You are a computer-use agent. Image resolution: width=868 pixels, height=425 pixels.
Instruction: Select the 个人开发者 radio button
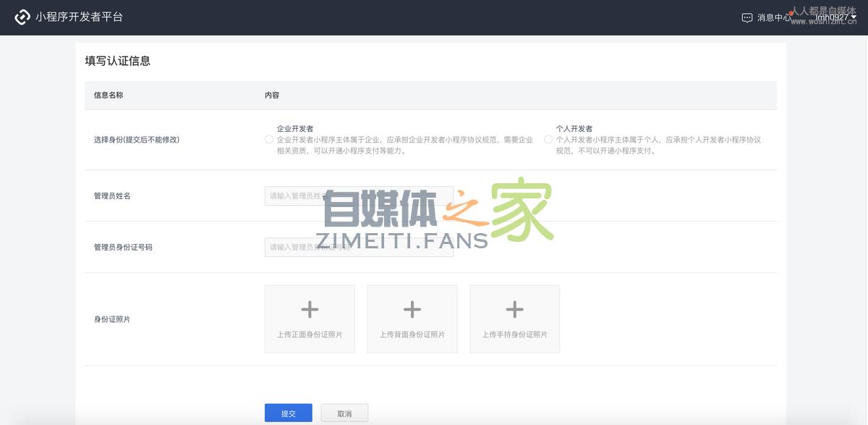(x=548, y=139)
